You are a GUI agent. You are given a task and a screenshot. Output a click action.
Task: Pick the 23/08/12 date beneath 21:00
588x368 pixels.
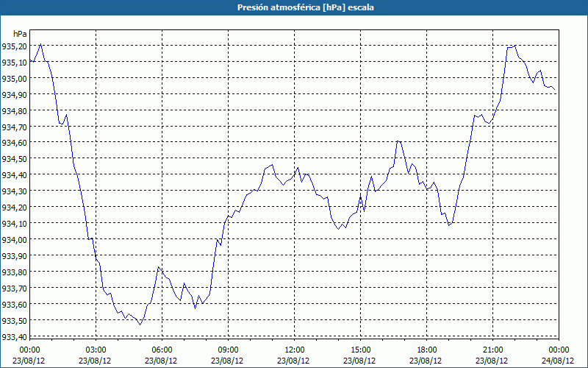tap(492, 361)
